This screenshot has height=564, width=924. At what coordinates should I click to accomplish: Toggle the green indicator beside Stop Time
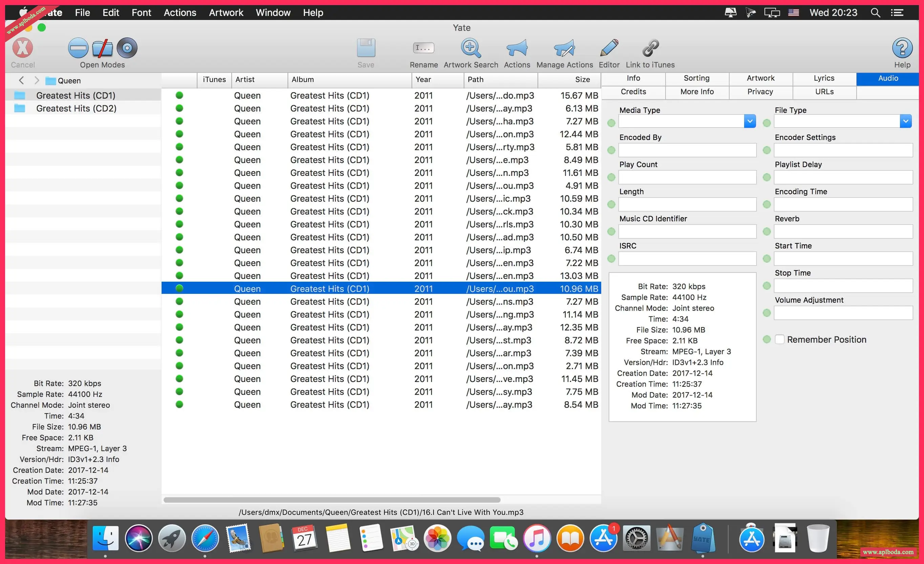point(767,286)
